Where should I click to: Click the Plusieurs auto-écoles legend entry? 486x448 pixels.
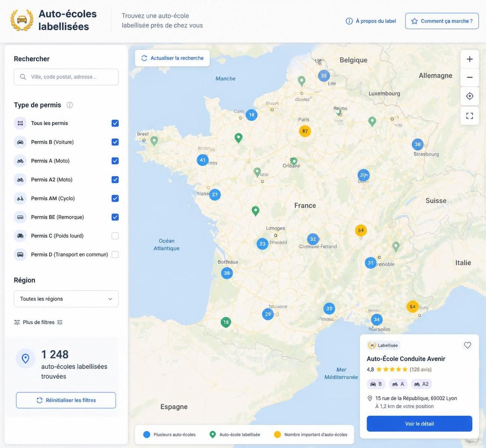pos(170,435)
